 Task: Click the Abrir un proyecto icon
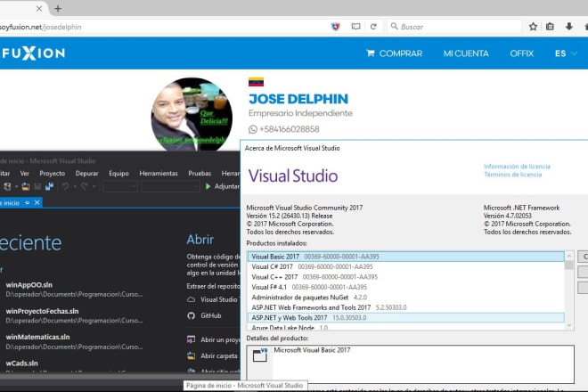pos(191,339)
